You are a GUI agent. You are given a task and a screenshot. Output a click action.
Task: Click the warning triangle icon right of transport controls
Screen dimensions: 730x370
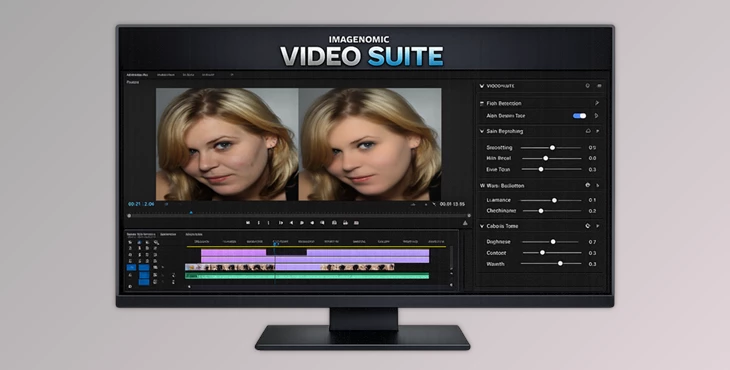465,223
